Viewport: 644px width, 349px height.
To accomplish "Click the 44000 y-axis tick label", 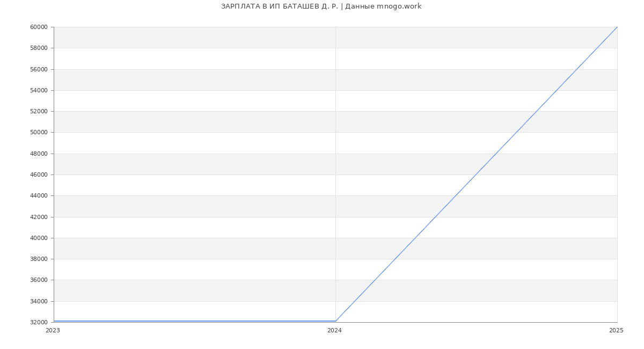I will 39,196.
